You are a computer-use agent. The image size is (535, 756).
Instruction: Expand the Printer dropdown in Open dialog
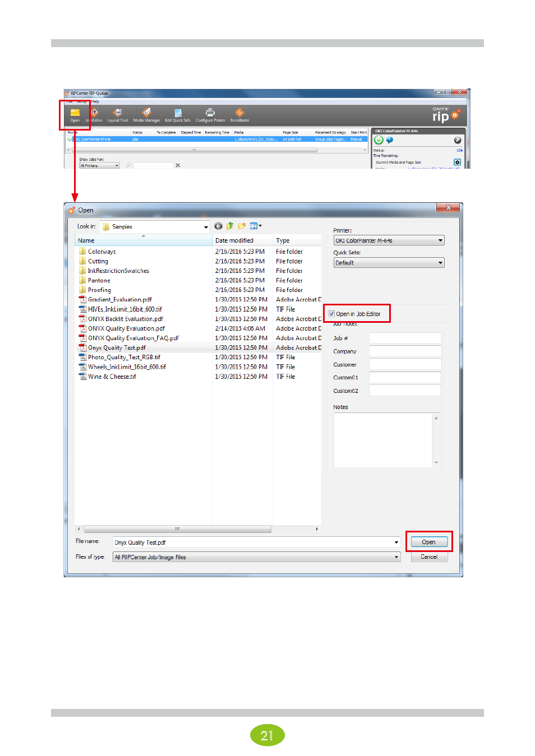[440, 240]
